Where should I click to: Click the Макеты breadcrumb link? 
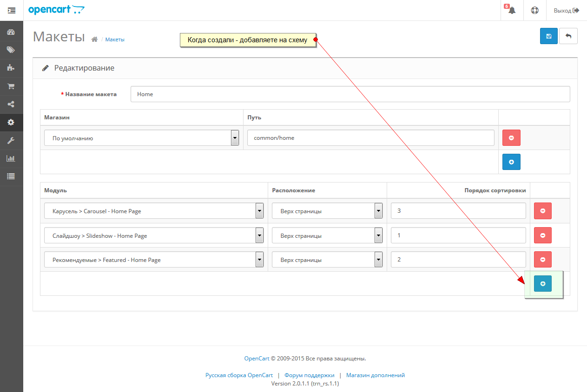pos(115,39)
